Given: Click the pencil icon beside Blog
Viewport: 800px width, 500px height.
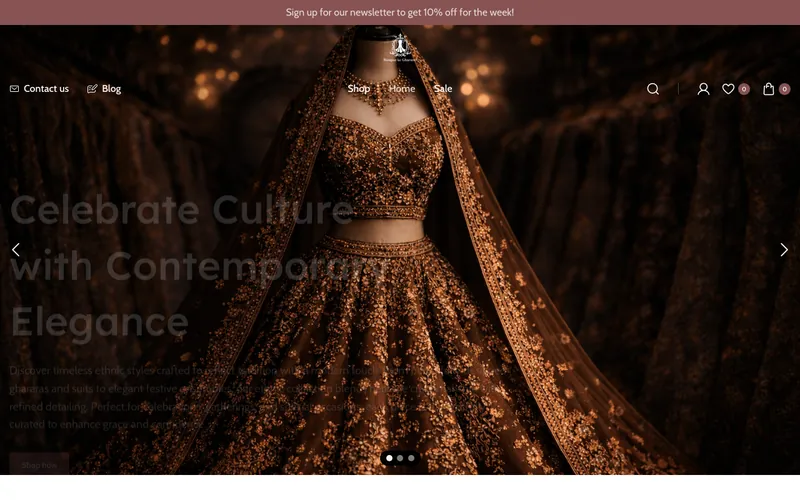Looking at the screenshot, I should tap(92, 89).
